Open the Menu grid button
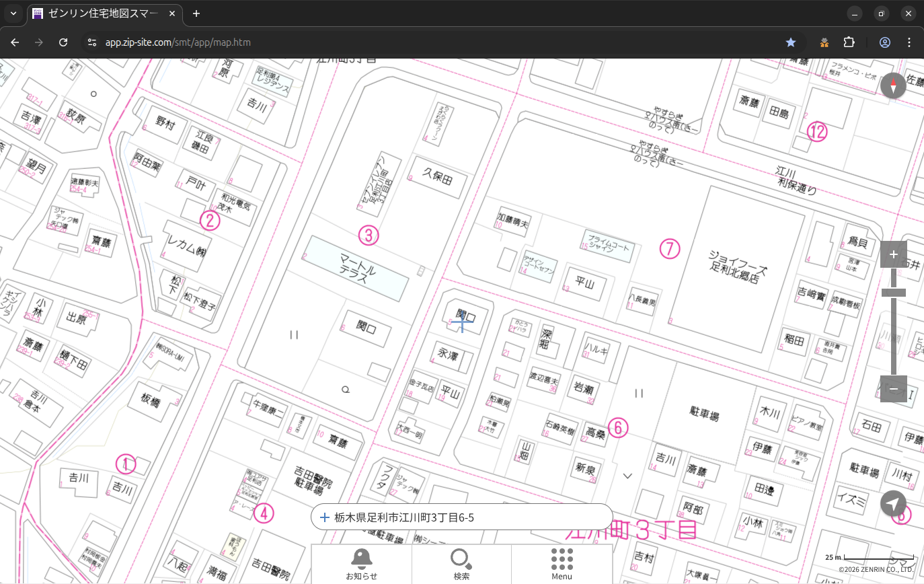The width and height of the screenshot is (924, 584). (x=562, y=564)
